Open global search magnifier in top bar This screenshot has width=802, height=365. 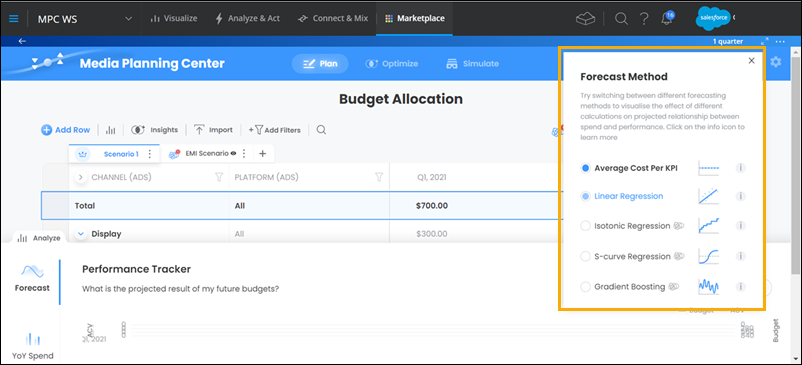point(621,19)
